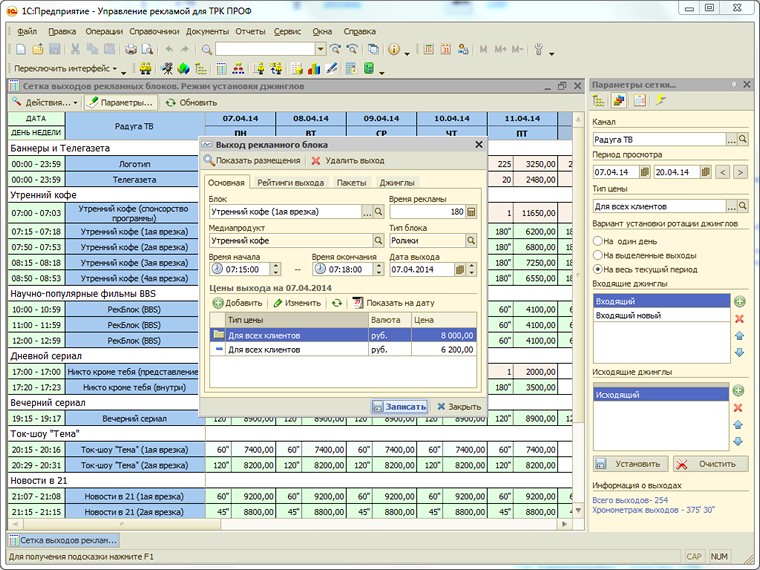Image resolution: width=760 pixels, height=570 pixels.
Task: Click red delete icon beside Исходящие джинглы list
Action: pos(738,408)
